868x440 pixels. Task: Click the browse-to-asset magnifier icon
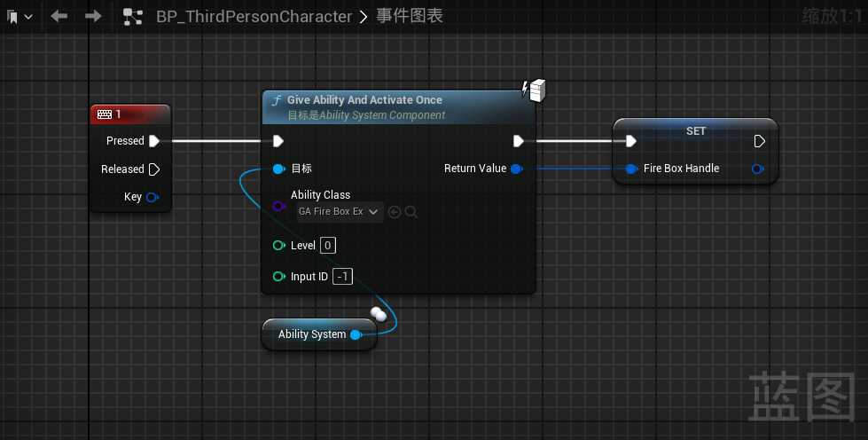(411, 212)
